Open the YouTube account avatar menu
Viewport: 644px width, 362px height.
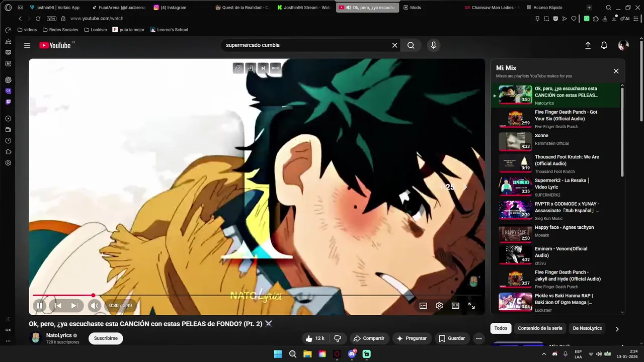click(623, 45)
